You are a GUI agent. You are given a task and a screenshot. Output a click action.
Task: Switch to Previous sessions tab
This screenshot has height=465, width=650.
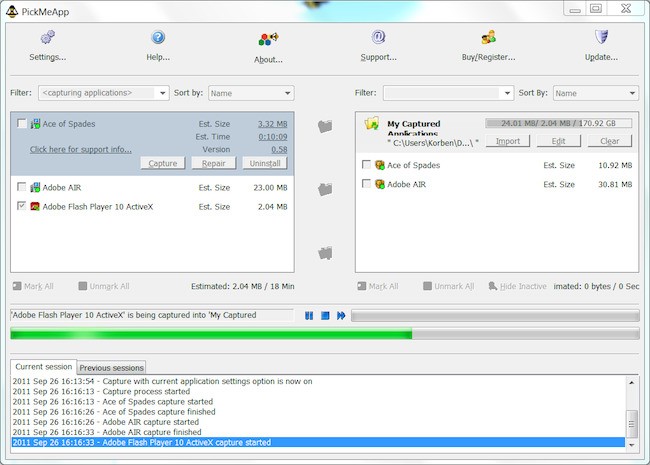pyautogui.click(x=112, y=368)
